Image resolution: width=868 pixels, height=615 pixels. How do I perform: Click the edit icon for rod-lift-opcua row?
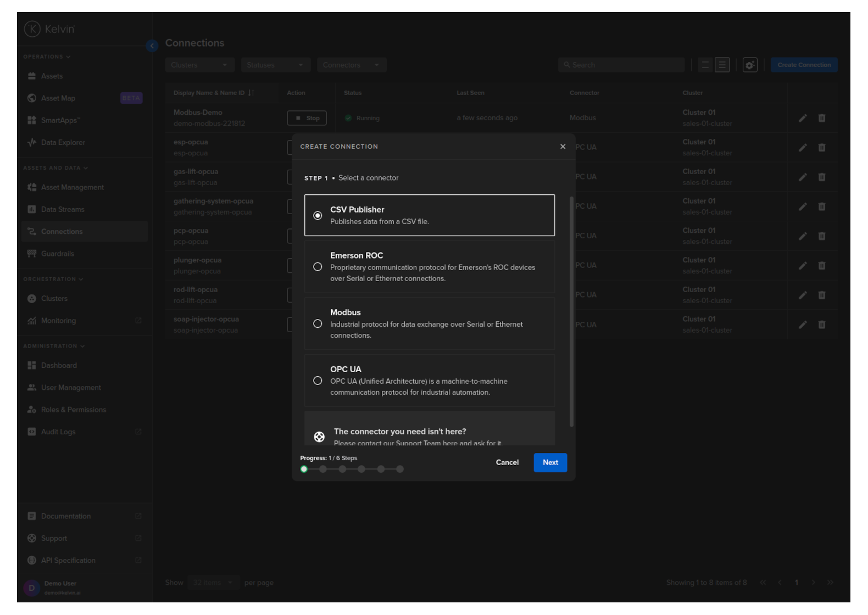803,295
